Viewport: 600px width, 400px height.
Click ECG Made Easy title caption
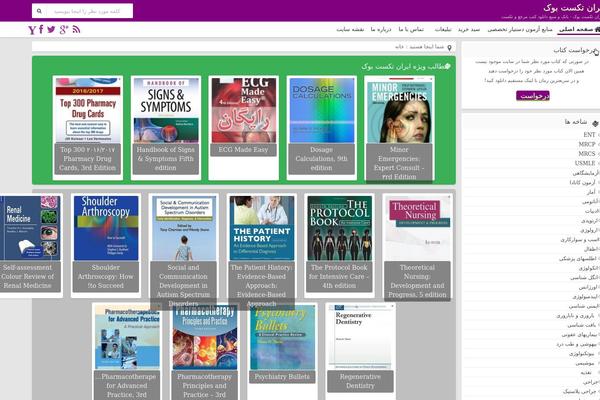[x=243, y=150]
